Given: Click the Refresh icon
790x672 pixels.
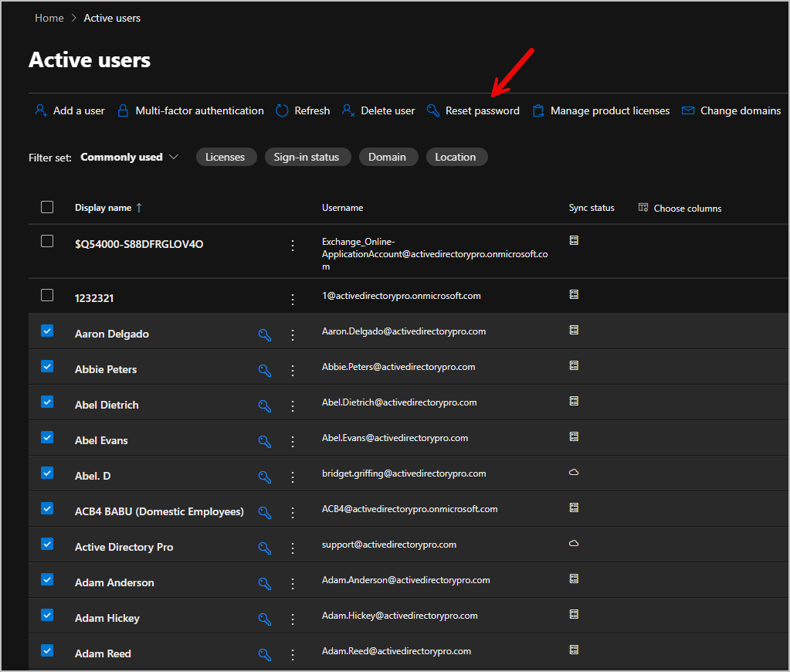Looking at the screenshot, I should (281, 110).
